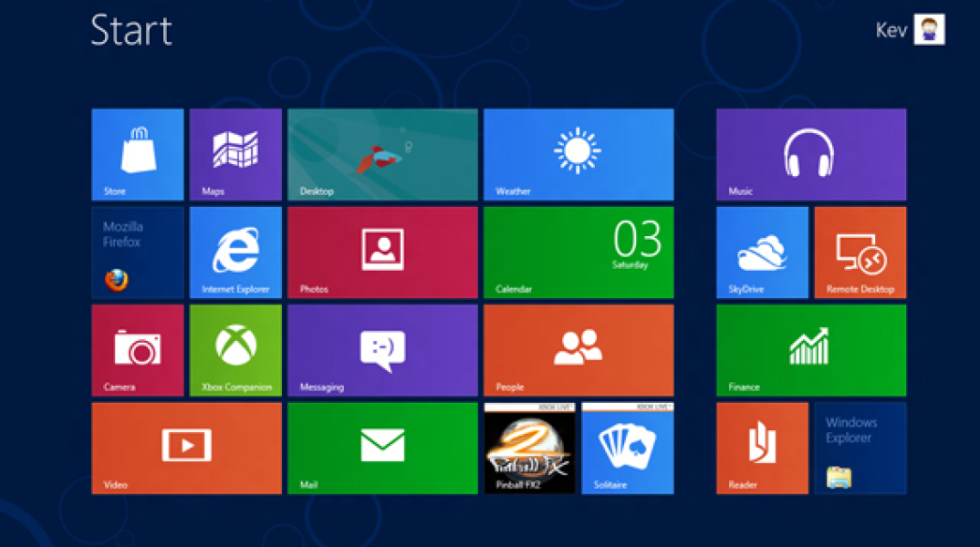Open Xbox Companion tile
980x547 pixels.
point(235,350)
